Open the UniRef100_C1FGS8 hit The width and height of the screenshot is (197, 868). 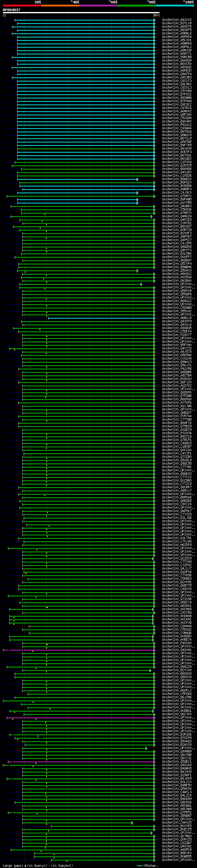click(x=177, y=162)
